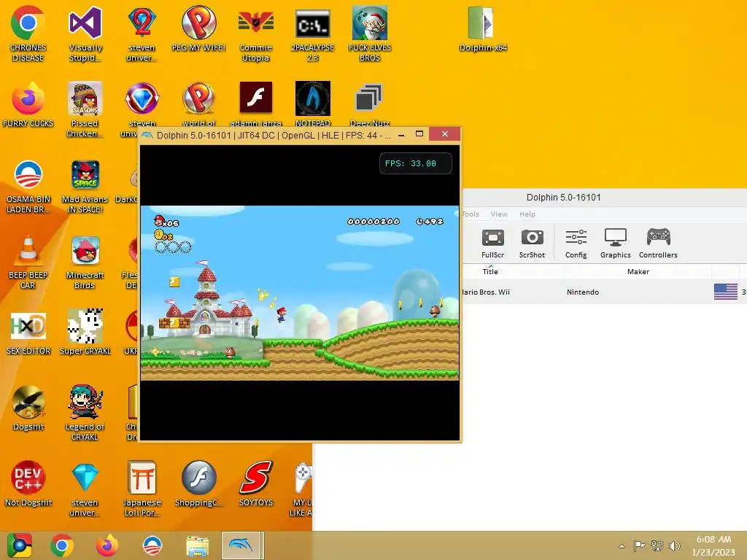Open Mad Avians IN SPACE! icon
747x560 pixels.
pos(85,186)
